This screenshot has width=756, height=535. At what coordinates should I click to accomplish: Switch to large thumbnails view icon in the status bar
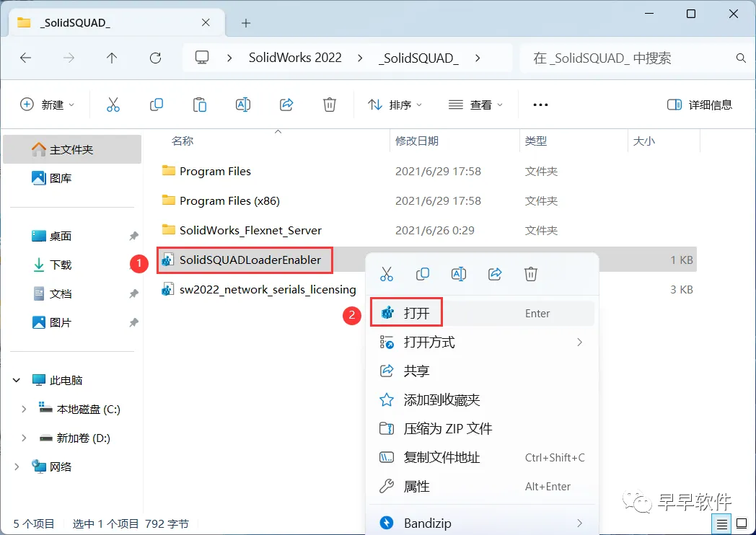[x=742, y=523]
